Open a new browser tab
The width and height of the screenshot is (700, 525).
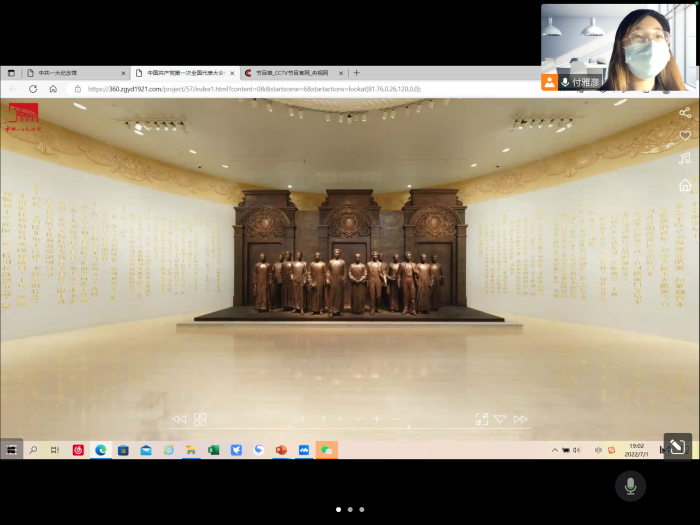tap(356, 73)
